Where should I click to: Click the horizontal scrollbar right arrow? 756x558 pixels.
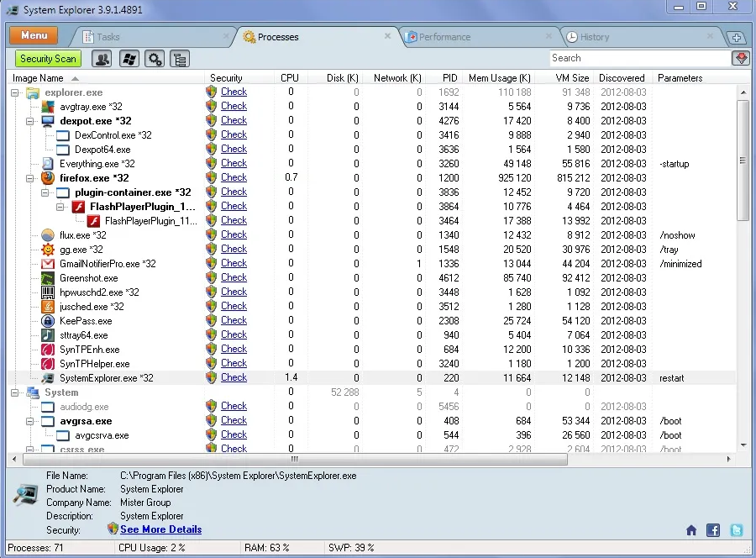[x=728, y=459]
